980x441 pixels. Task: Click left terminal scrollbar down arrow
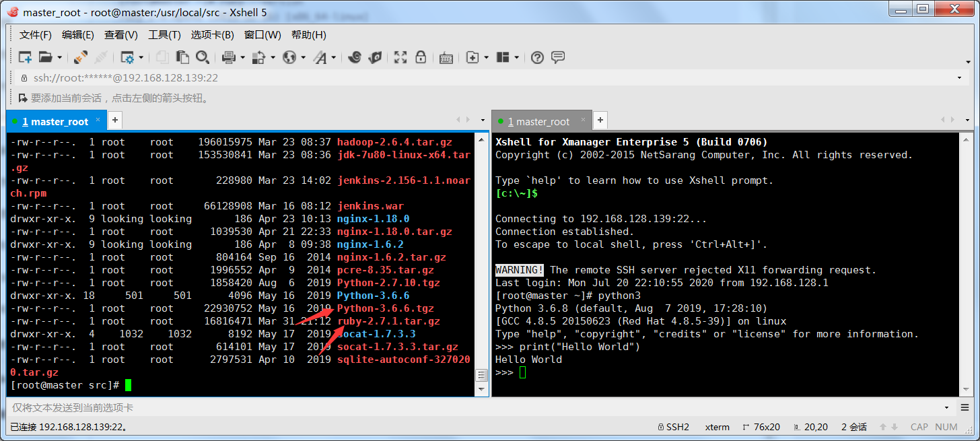(x=482, y=390)
